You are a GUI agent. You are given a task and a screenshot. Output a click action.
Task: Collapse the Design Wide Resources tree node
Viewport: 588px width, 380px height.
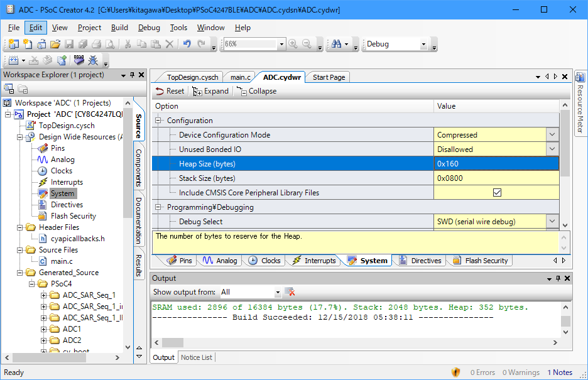coord(21,137)
